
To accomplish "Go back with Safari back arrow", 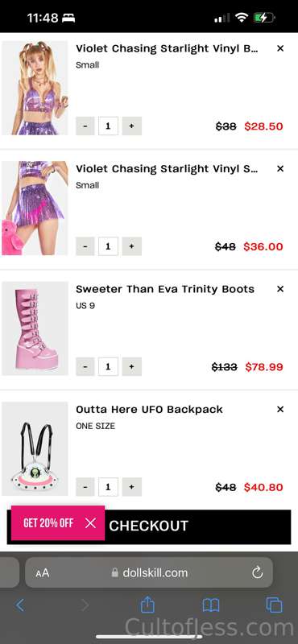I will coord(19,605).
